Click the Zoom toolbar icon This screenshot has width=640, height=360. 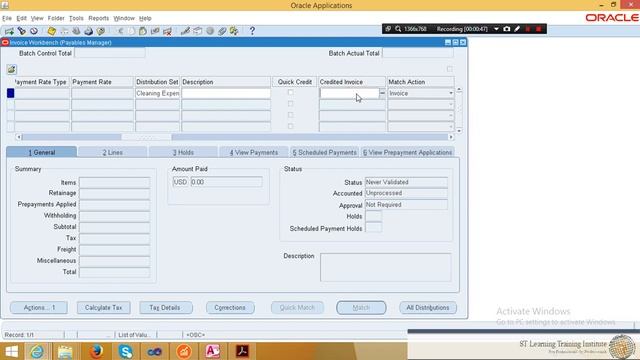click(x=198, y=31)
